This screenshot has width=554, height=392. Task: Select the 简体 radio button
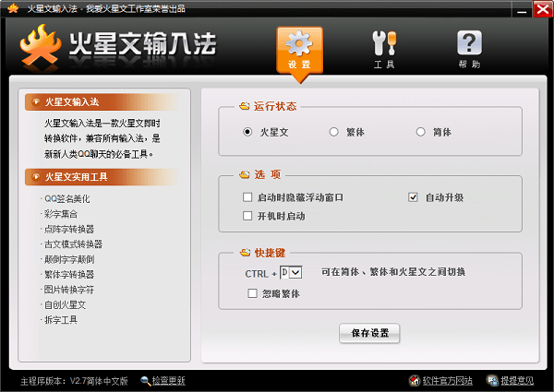coord(420,132)
